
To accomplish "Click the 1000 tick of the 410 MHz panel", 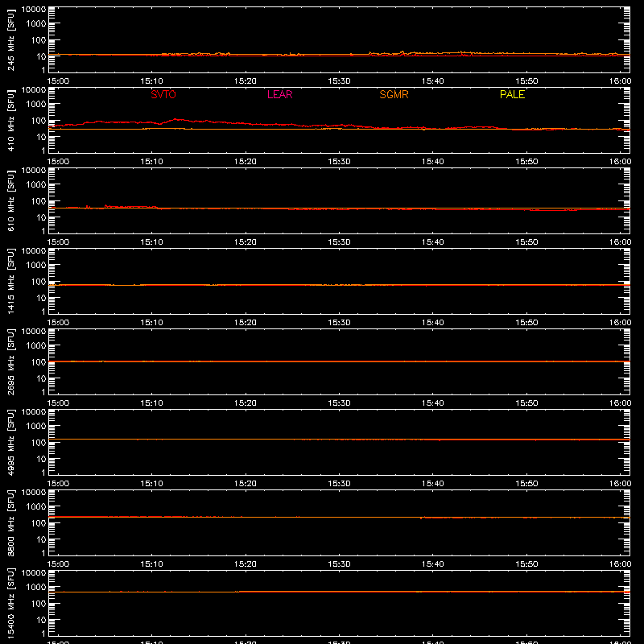I will [x=36, y=105].
